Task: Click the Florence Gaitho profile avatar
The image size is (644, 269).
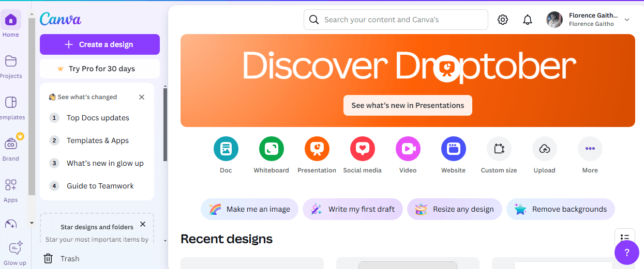Action: coord(555,20)
